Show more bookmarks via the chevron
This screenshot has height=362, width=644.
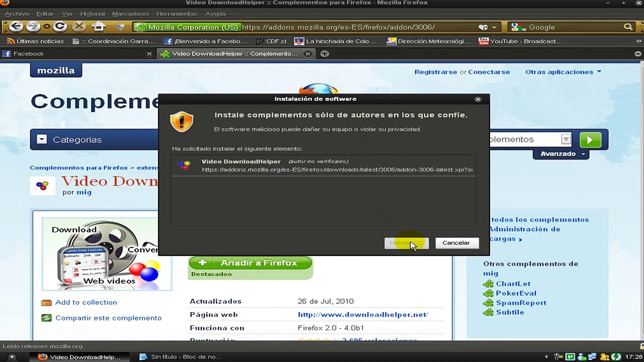coord(638,42)
